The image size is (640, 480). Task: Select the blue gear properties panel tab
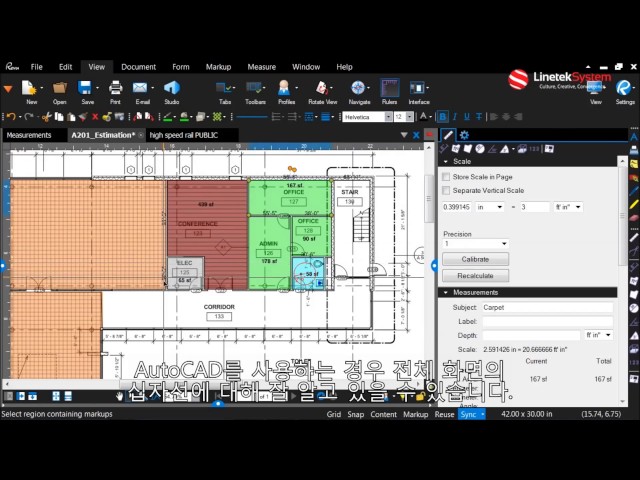pos(464,135)
